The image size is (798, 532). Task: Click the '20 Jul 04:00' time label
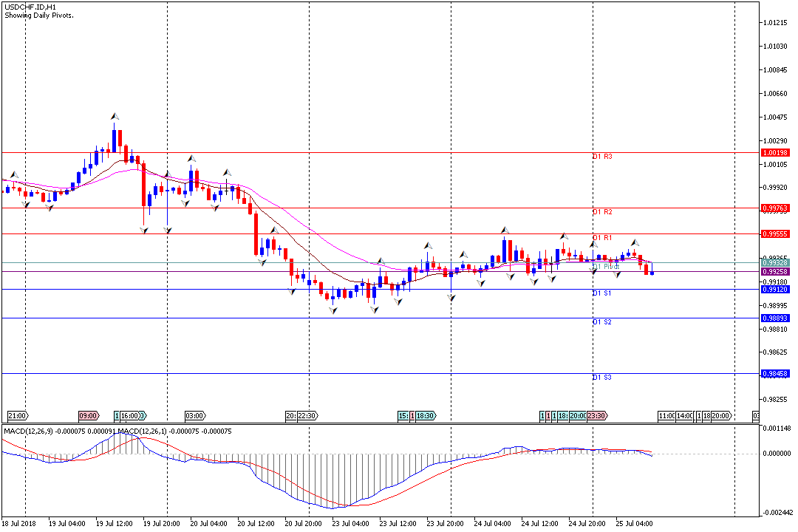[208, 524]
